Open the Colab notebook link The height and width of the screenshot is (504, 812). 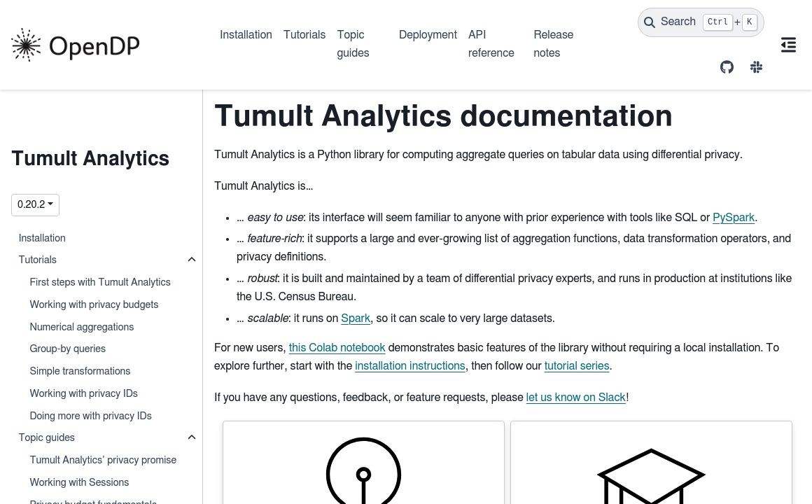pyautogui.click(x=337, y=348)
